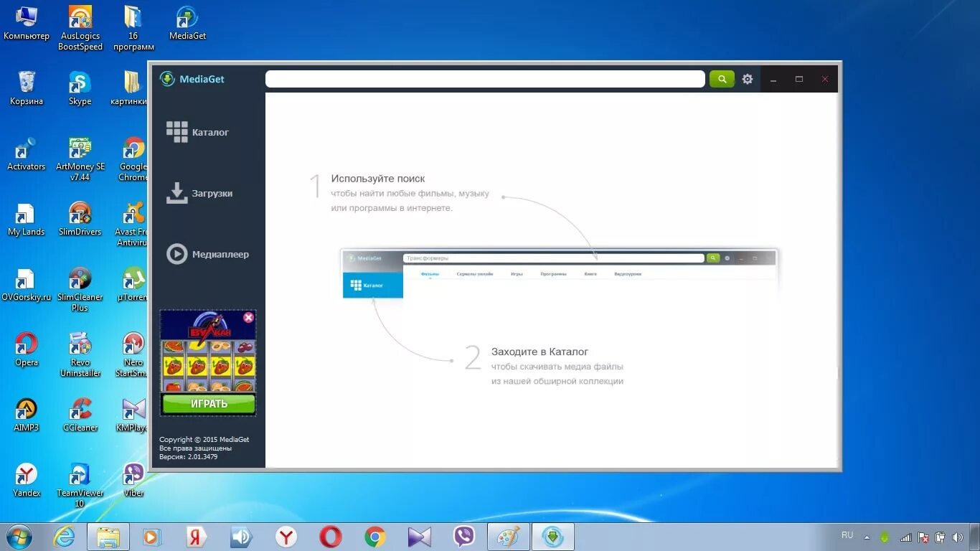Select the Activators desktop icon
The width and height of the screenshot is (980, 551).
(x=27, y=154)
